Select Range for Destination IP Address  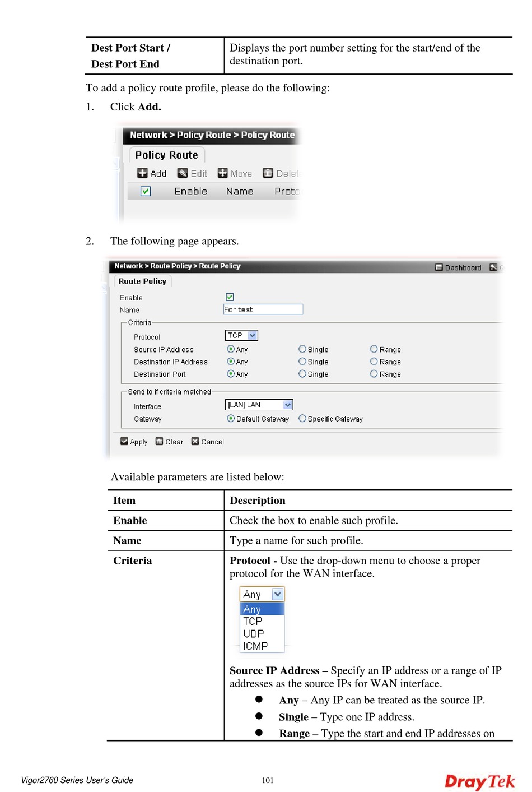click(374, 362)
